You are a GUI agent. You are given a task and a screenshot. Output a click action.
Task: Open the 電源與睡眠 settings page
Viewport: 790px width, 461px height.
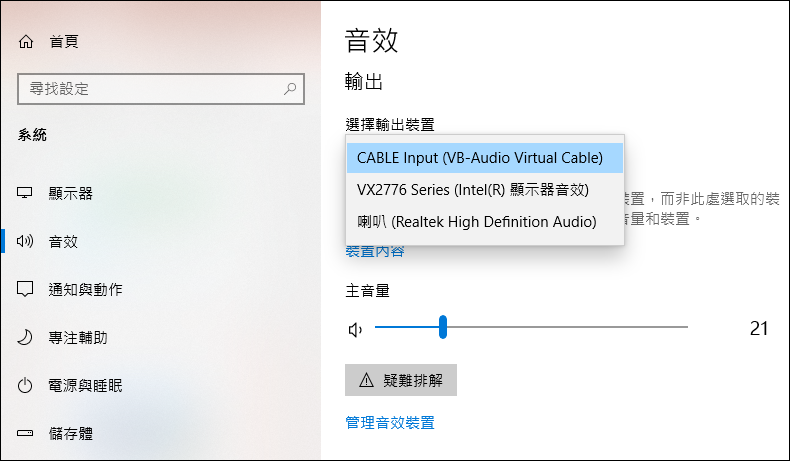pos(85,385)
